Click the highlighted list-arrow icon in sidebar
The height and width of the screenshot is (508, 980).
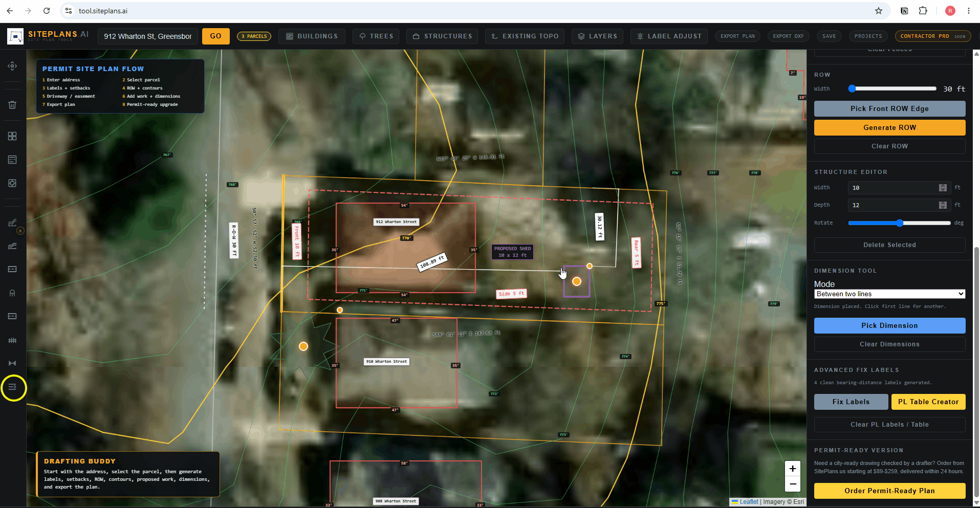coord(13,387)
